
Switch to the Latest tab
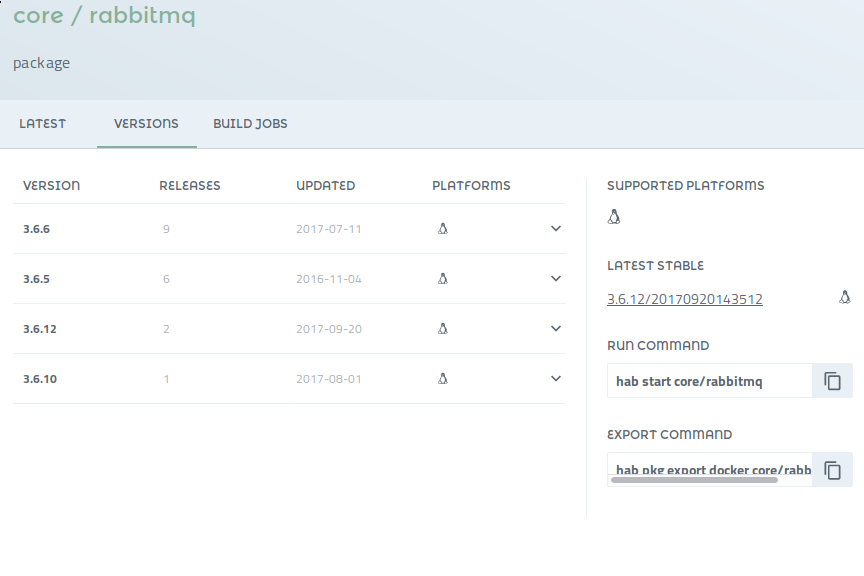[x=42, y=123]
